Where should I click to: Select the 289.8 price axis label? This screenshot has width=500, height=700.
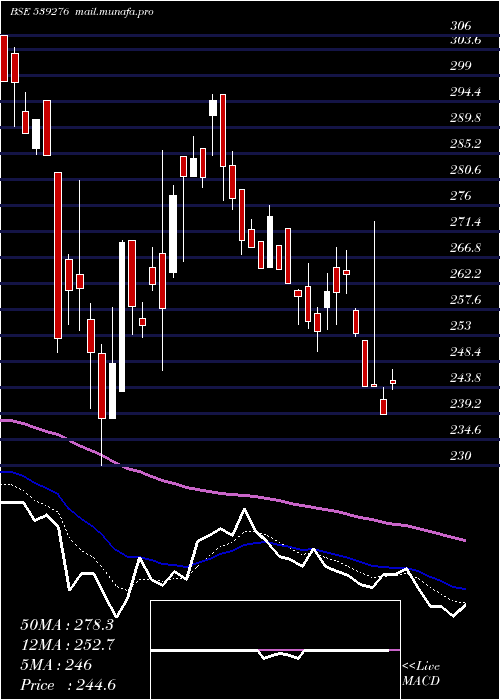tap(465, 118)
